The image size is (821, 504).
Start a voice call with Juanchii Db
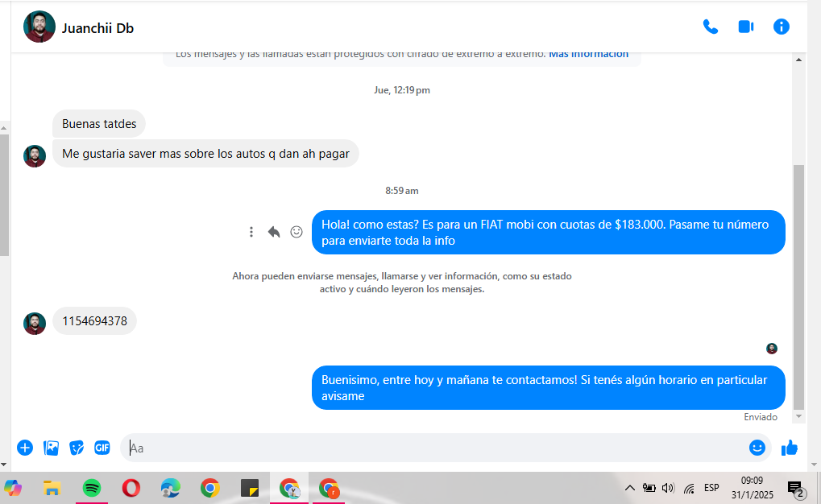point(710,27)
